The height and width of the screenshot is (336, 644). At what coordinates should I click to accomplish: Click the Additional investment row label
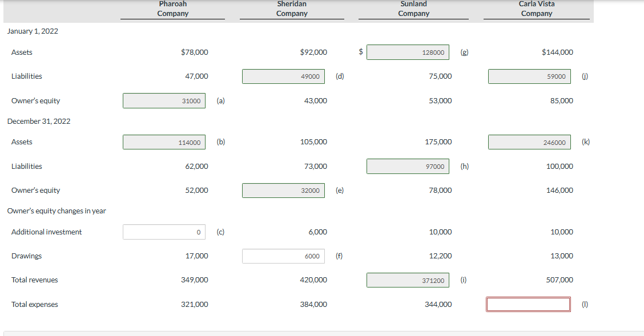tap(46, 232)
